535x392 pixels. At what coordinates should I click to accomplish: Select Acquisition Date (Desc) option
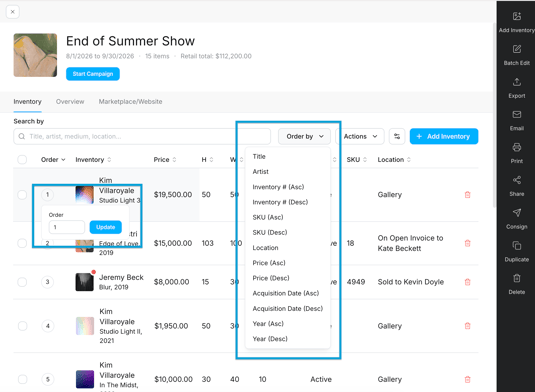288,308
